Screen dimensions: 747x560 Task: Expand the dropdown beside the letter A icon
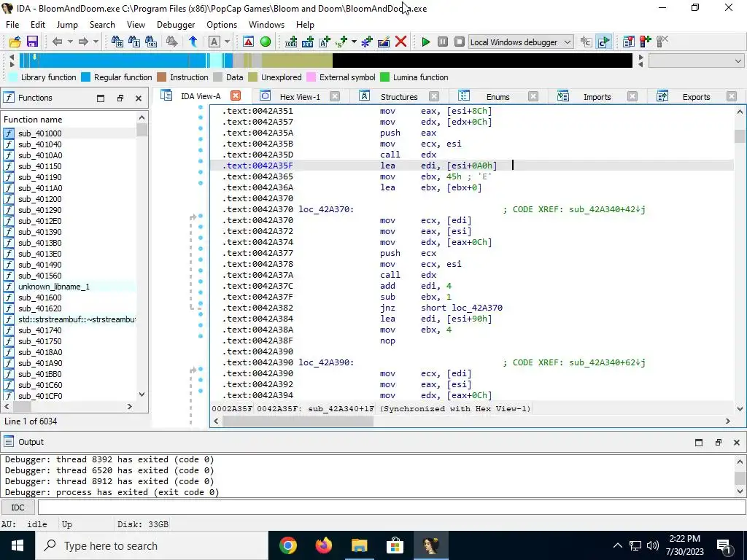228,42
